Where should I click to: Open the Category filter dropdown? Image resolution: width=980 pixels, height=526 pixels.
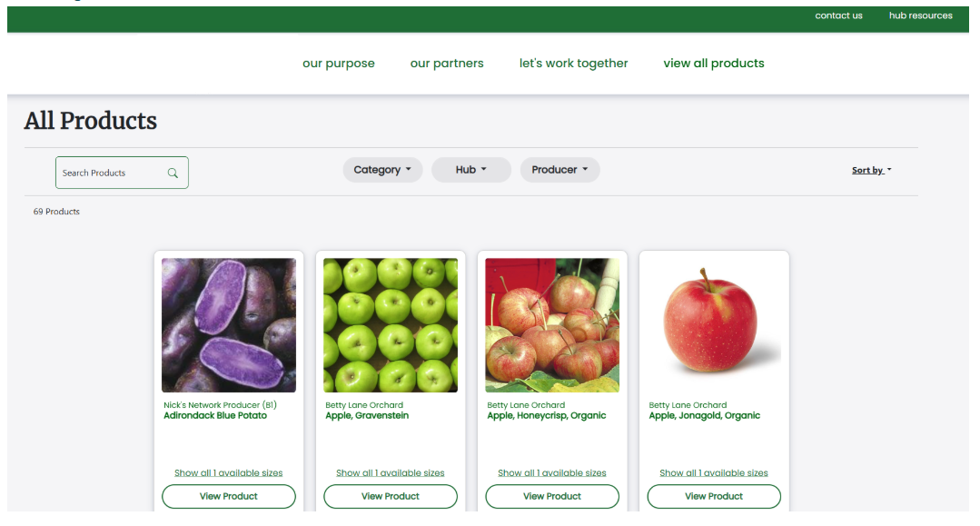click(x=382, y=170)
